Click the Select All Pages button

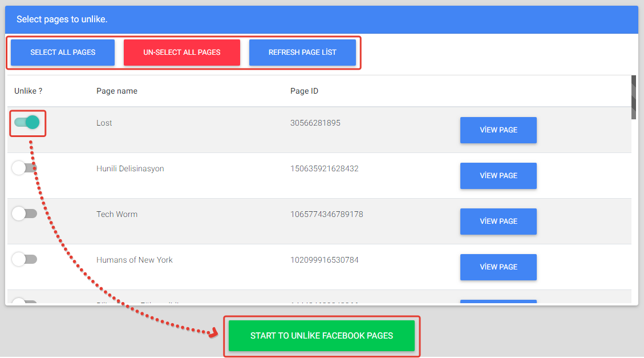coord(63,53)
